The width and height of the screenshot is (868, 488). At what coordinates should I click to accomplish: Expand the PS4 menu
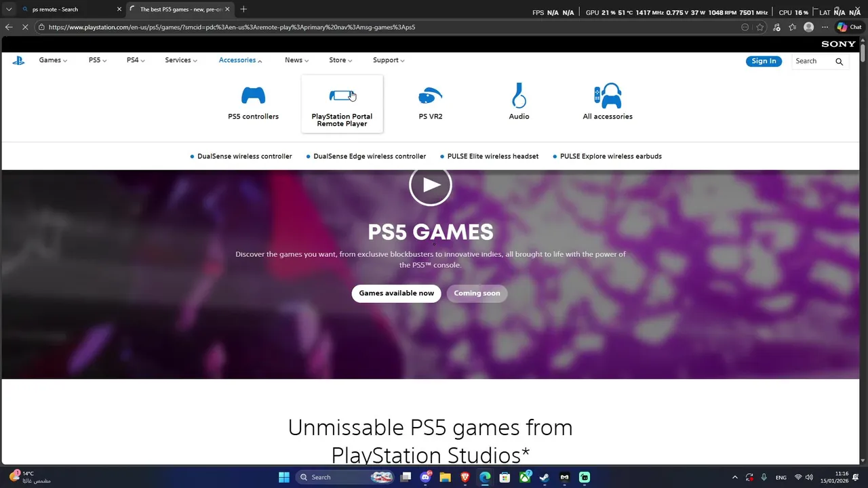click(x=135, y=60)
